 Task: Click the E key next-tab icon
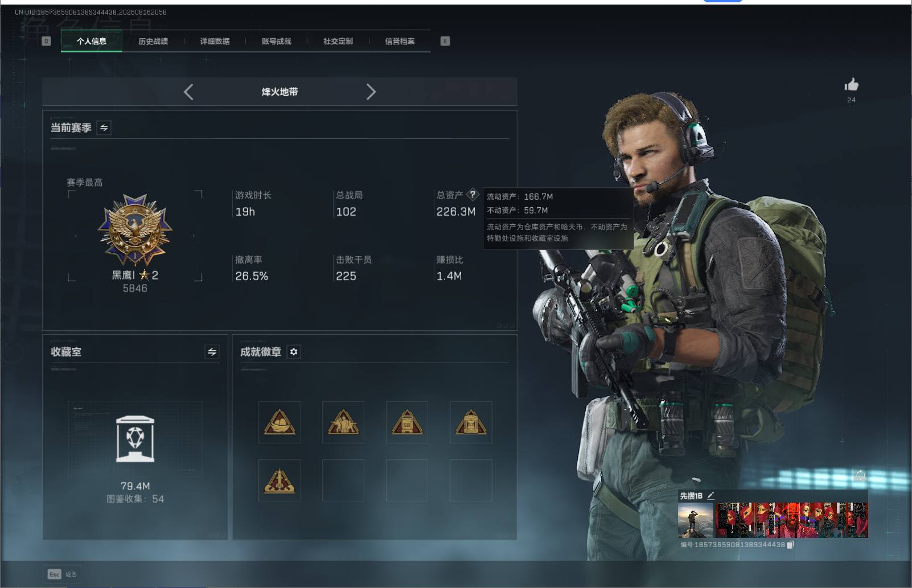(445, 41)
